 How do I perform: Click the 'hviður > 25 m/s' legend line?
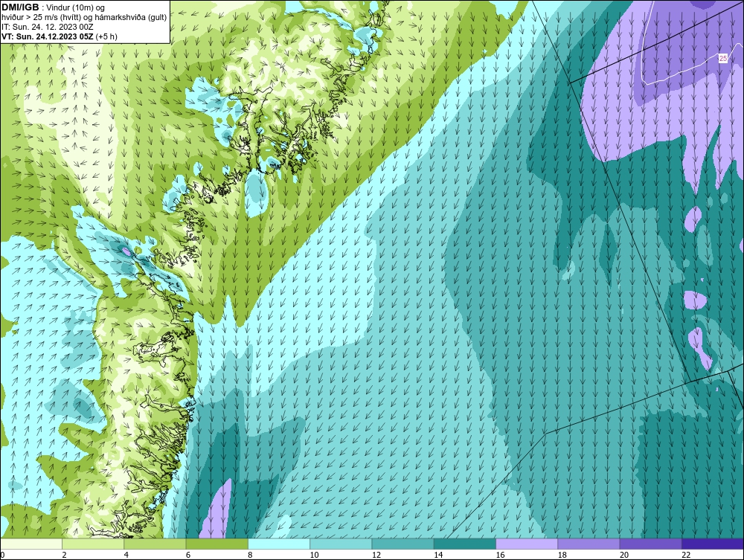click(x=84, y=18)
